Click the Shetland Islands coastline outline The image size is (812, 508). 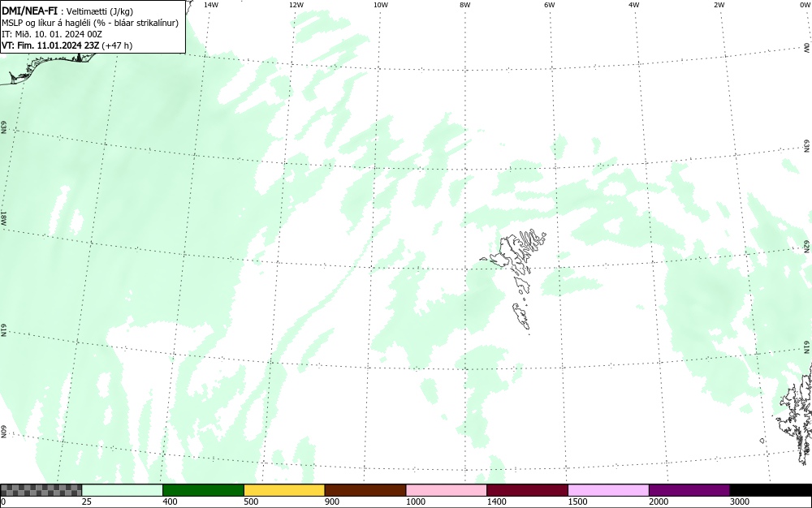796,414
